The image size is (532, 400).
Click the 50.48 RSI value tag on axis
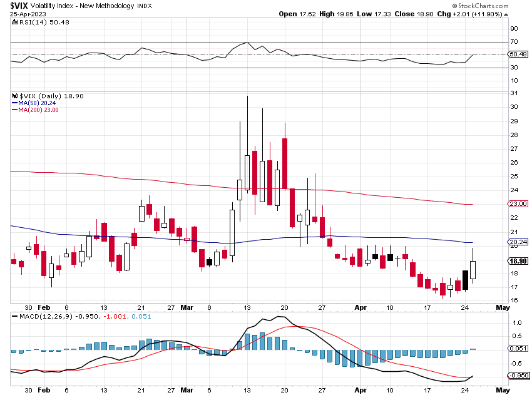tap(518, 54)
